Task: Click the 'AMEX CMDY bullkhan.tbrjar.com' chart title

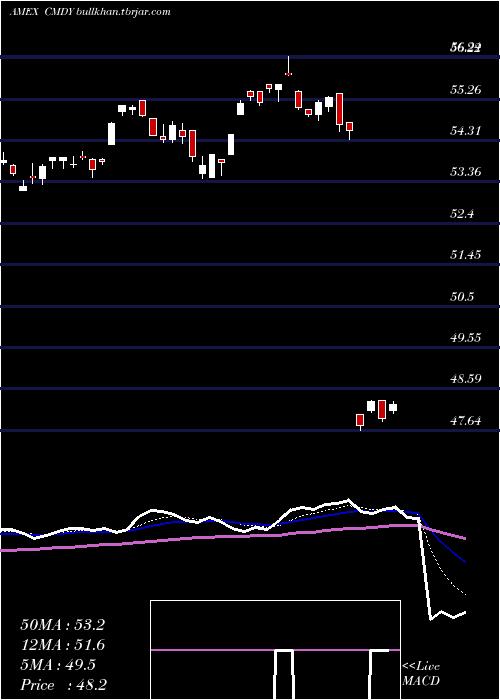Action: (x=90, y=12)
